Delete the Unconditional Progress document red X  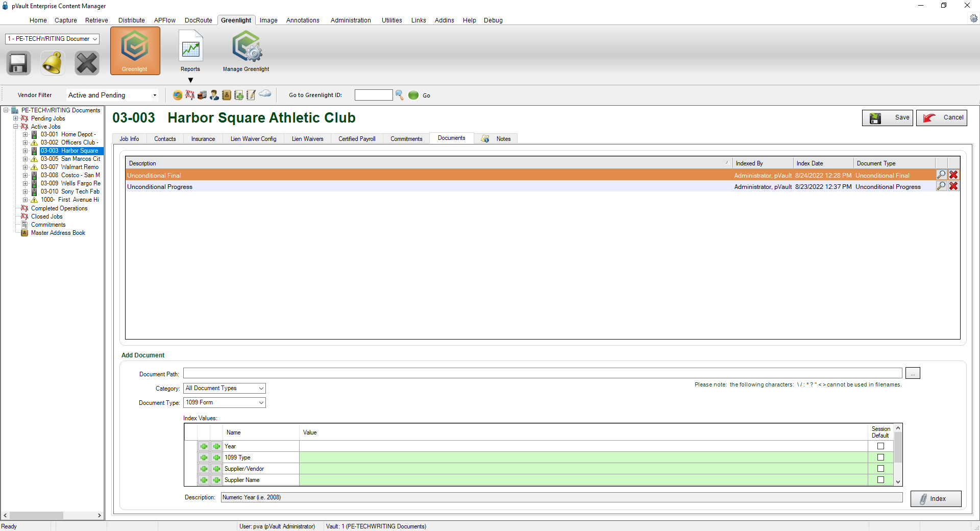pyautogui.click(x=953, y=186)
